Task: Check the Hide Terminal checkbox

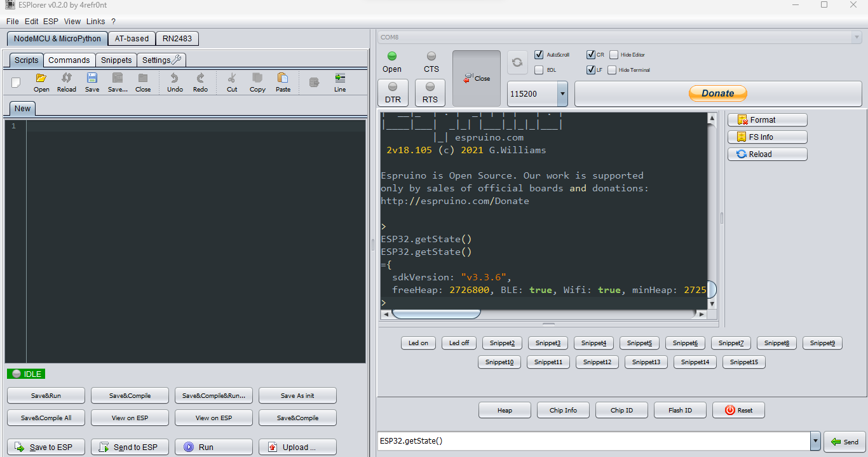Action: (x=612, y=70)
